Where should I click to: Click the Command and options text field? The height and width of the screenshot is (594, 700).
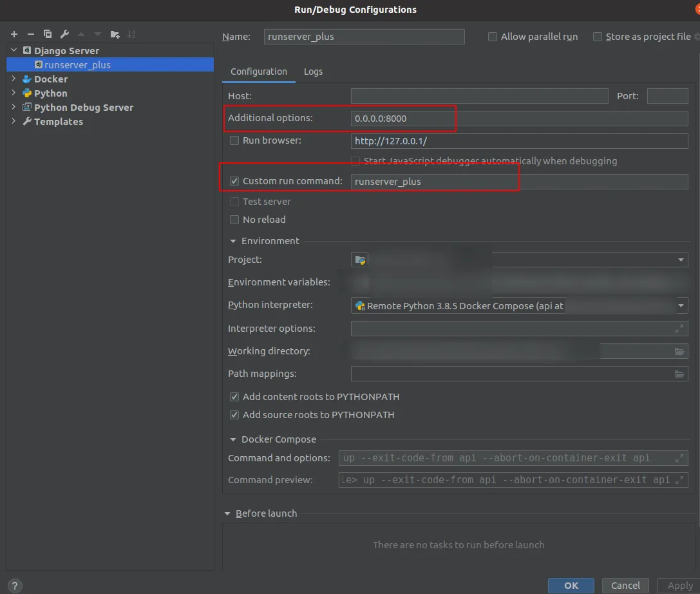pos(513,458)
